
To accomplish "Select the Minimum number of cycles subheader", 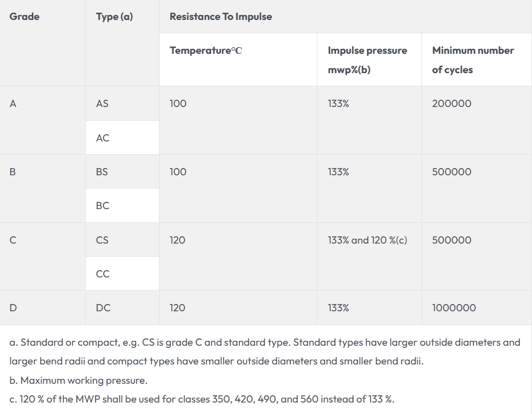I will [473, 60].
